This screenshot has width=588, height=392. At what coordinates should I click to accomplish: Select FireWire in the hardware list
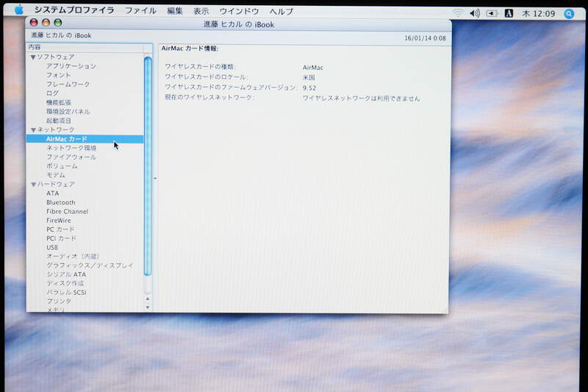click(x=59, y=220)
